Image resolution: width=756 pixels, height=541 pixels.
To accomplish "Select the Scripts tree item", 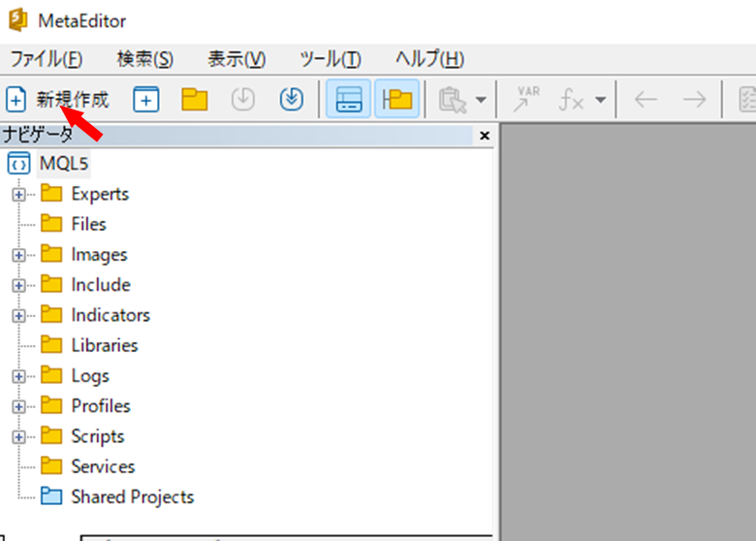I will (98, 436).
